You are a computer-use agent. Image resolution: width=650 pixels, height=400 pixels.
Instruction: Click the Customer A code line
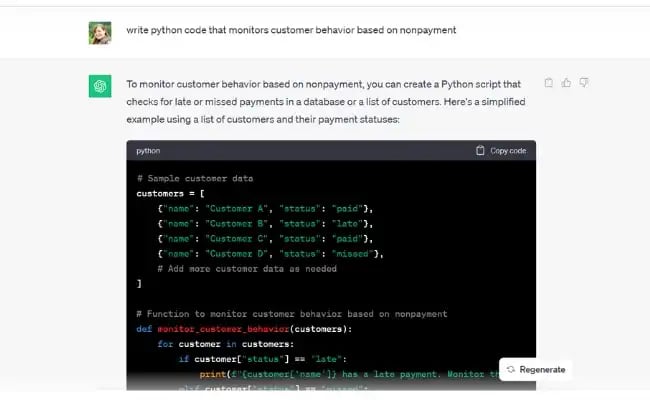click(265, 208)
